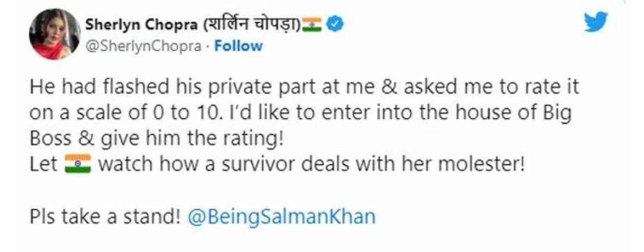Open Sherlyn Chopra's profile picture
The height and width of the screenshot is (252, 644).
[x=54, y=34]
